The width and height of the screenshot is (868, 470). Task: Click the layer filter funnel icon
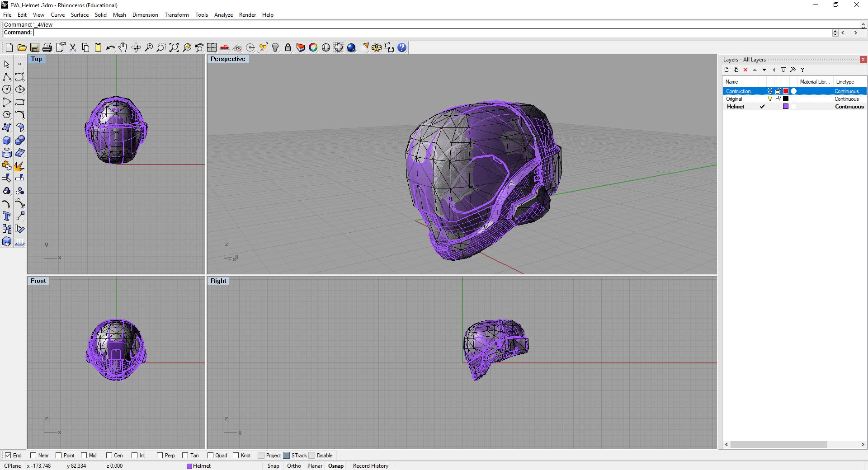[x=783, y=70]
